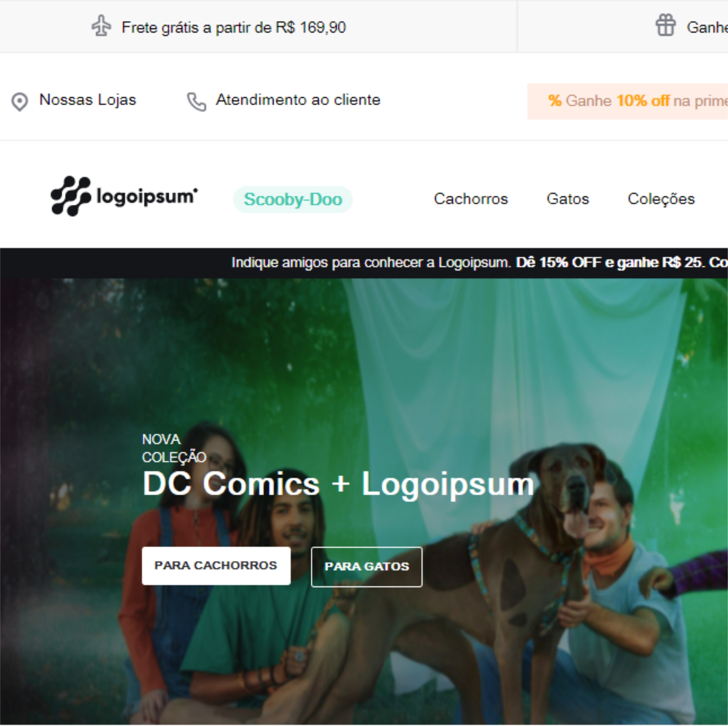Screen dimensions: 728x726
Task: Click the gift box icon
Action: [666, 26]
